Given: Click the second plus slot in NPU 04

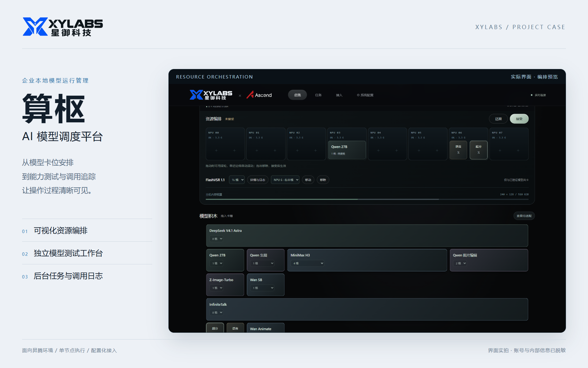Looking at the screenshot, I should [x=397, y=151].
